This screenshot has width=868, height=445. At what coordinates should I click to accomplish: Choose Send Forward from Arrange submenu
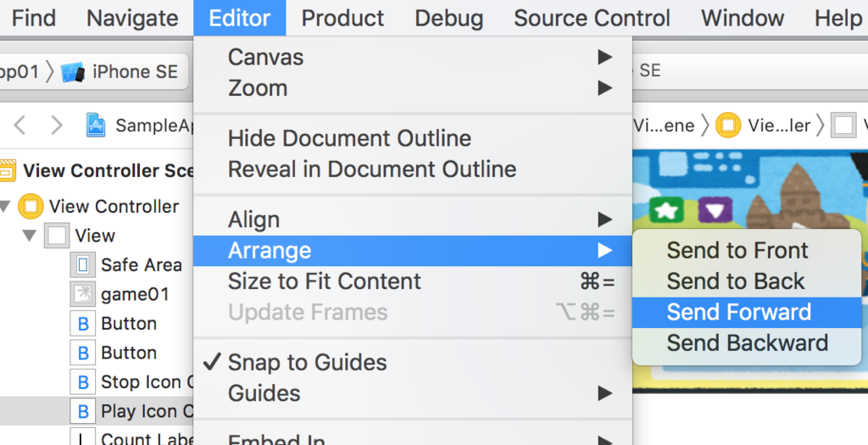point(738,312)
